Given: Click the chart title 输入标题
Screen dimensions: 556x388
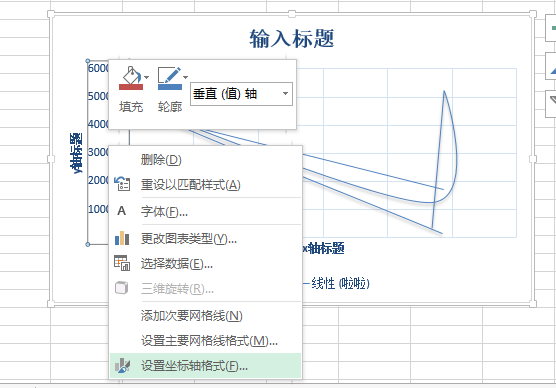Looking at the screenshot, I should [291, 38].
